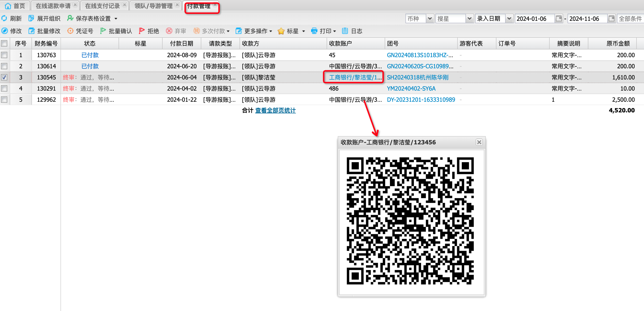
Task: Click the 弃审 cancel icon
Action: coord(169,31)
